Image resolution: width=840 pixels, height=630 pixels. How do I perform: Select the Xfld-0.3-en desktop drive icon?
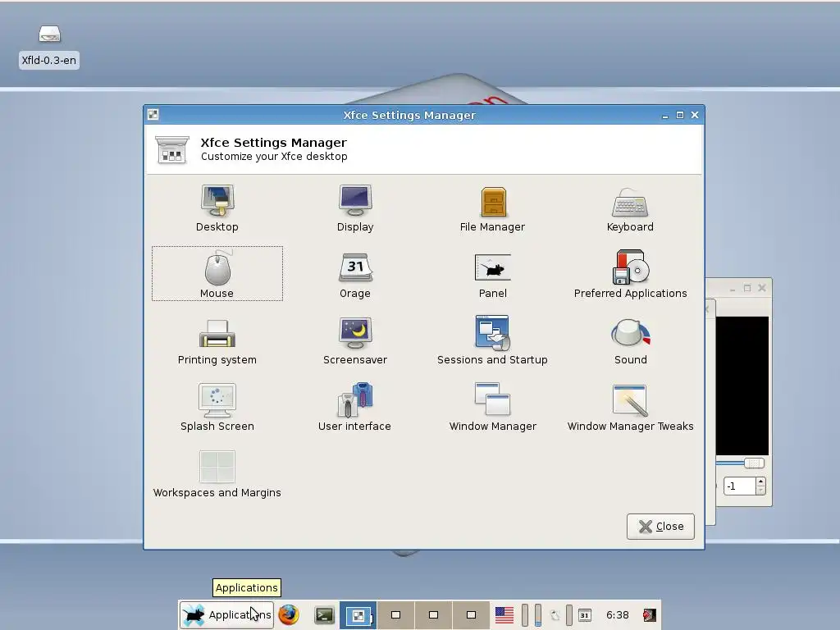(x=49, y=47)
